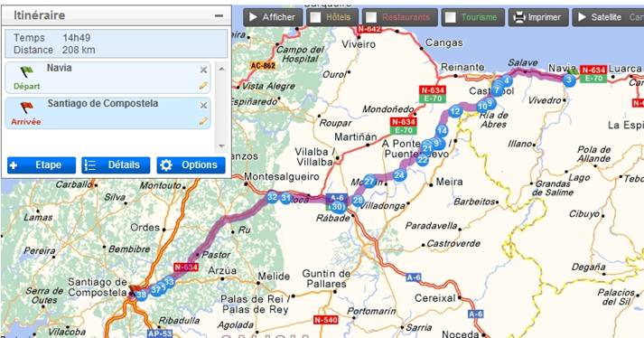Select route waypoint marker 10
This screenshot has width=644, height=338.
[x=482, y=107]
